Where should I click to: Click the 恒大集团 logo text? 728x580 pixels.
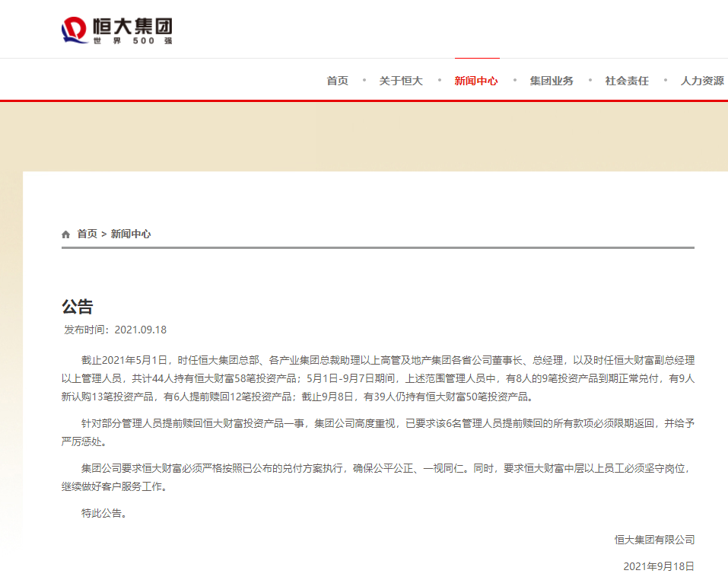coord(132,25)
